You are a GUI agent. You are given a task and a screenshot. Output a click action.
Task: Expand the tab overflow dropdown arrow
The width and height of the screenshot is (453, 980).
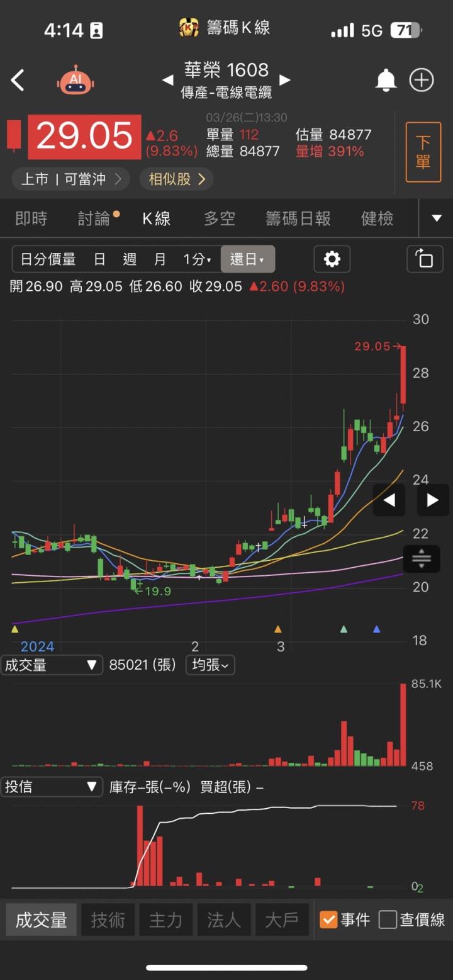(x=437, y=218)
